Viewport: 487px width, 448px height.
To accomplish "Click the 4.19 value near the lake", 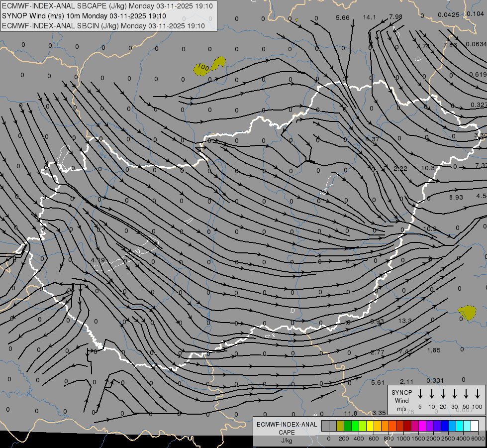I will coord(98,260).
